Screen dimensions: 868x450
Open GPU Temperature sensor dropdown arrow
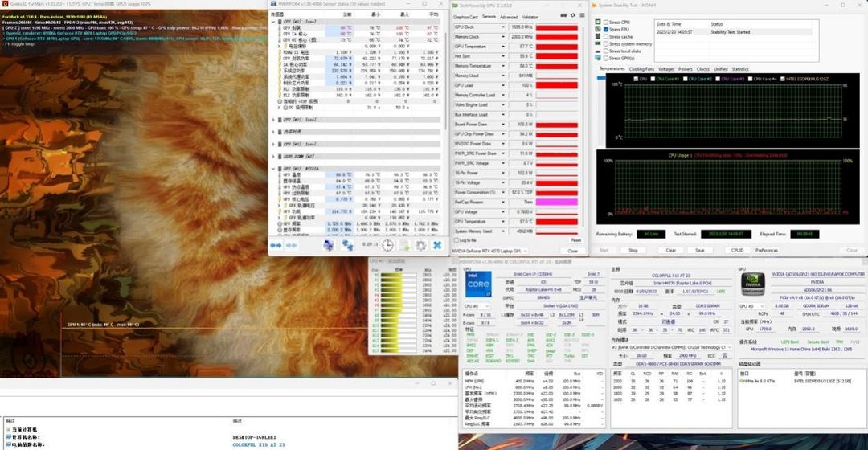503,47
